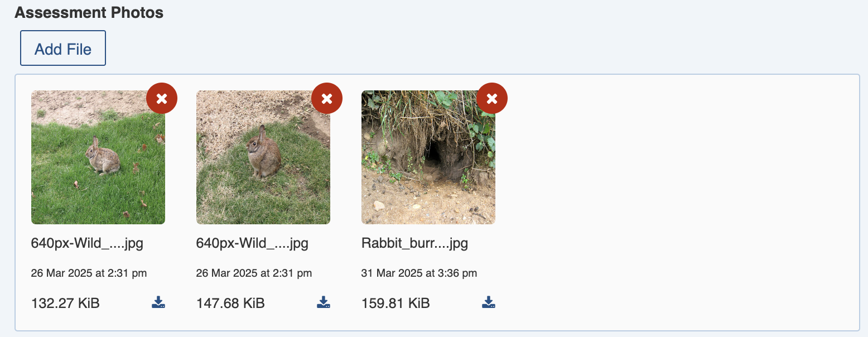Click the 31 Mar 2025 at 3:36 pm timestamp

click(419, 273)
